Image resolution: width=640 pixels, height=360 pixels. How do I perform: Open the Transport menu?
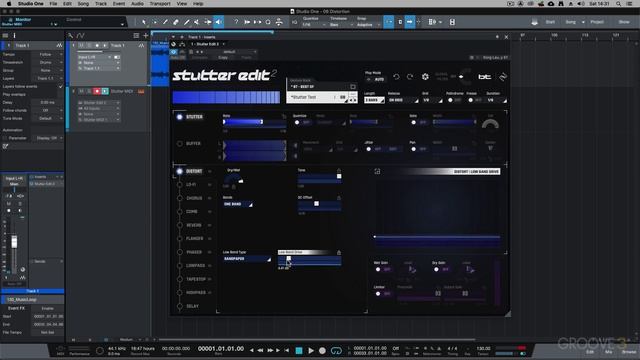pos(160,4)
